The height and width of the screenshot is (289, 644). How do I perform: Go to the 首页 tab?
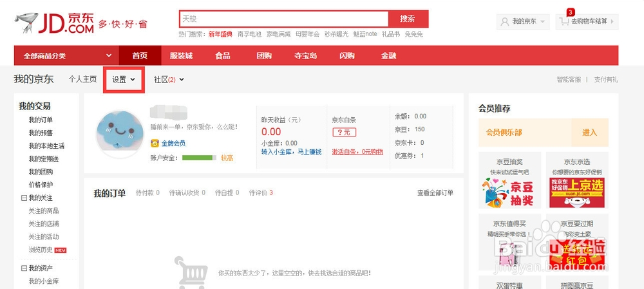coord(140,56)
